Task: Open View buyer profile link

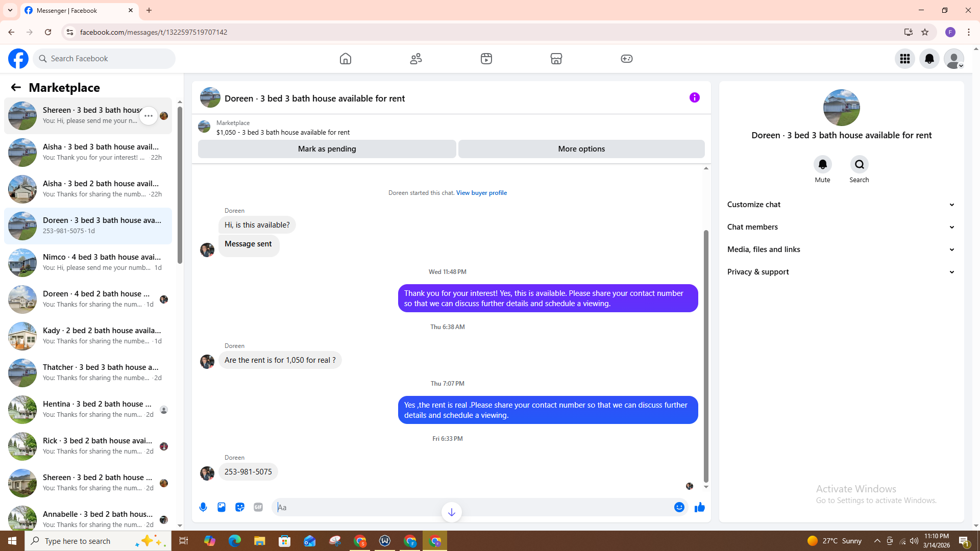Action: (x=481, y=193)
